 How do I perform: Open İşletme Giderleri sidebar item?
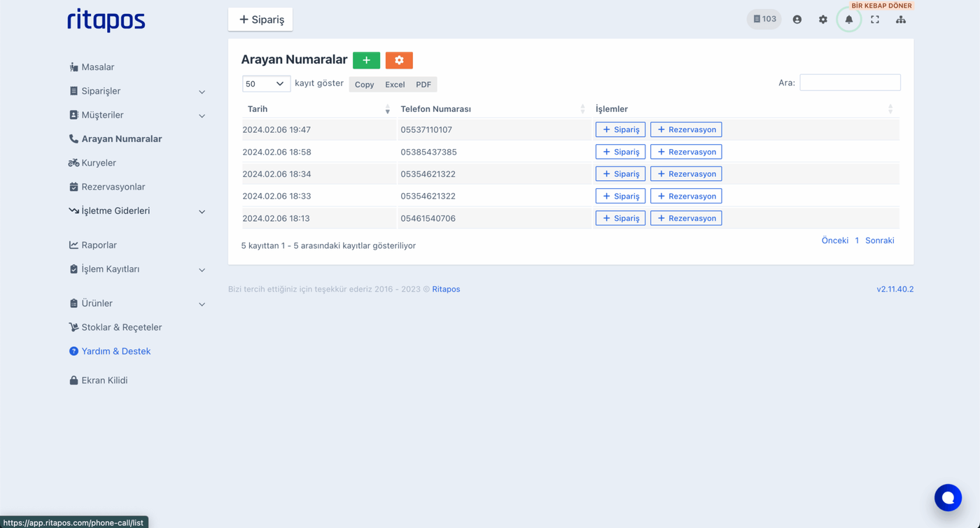coord(115,211)
